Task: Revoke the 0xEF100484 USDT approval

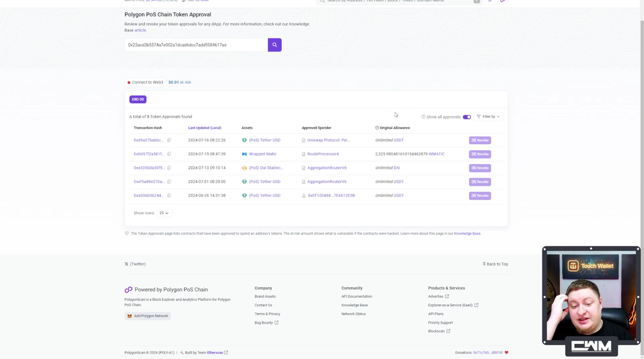Action: (x=480, y=196)
